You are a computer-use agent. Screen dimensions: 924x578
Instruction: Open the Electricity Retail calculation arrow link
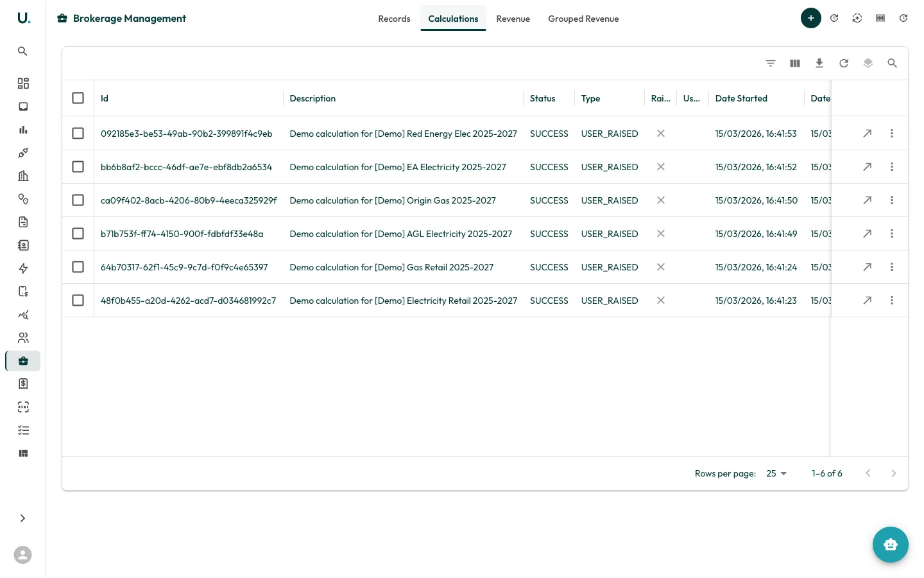pyautogui.click(x=868, y=301)
